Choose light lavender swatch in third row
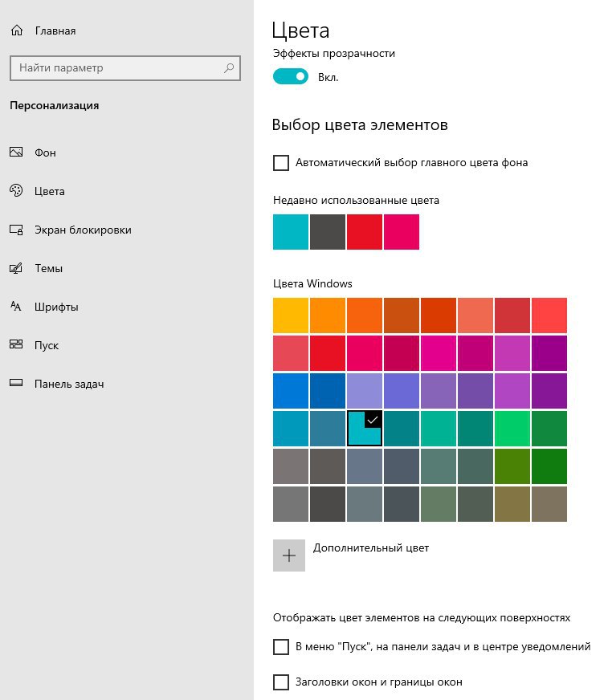608x700 pixels. (x=365, y=391)
